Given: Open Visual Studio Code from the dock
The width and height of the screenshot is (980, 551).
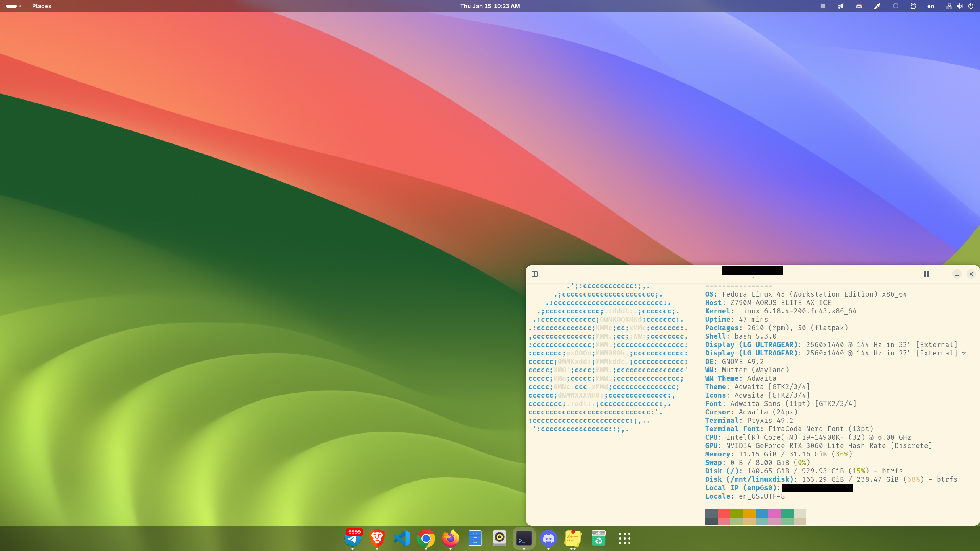Looking at the screenshot, I should pos(401,538).
